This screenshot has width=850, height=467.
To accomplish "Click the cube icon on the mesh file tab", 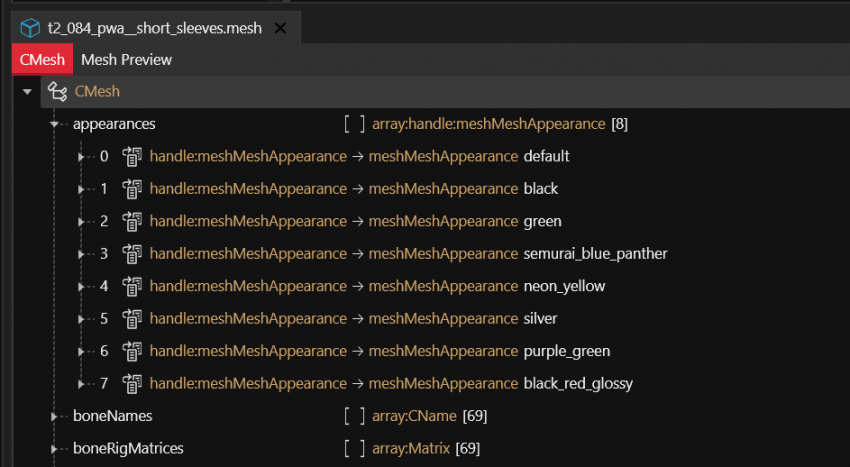I will [x=30, y=28].
